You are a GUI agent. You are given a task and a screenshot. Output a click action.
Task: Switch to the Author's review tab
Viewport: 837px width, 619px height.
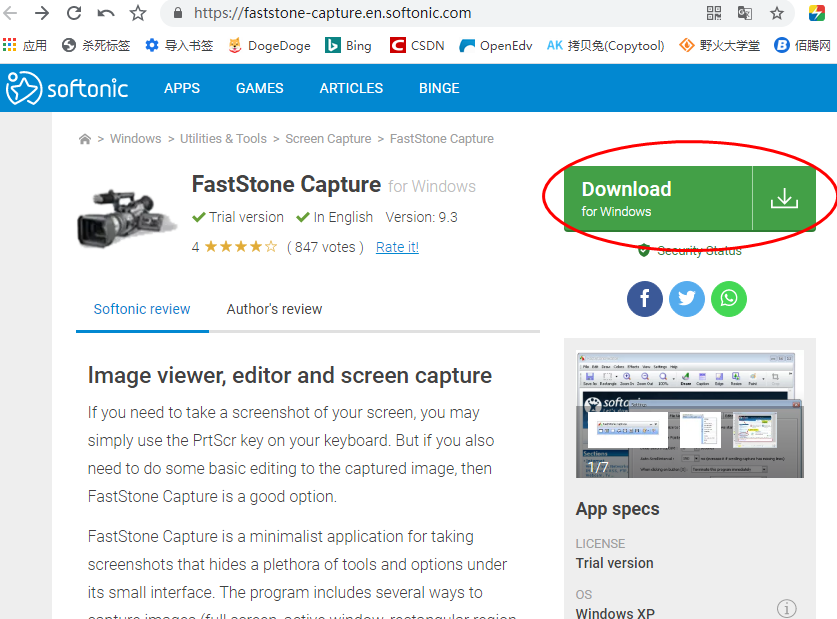(x=274, y=309)
